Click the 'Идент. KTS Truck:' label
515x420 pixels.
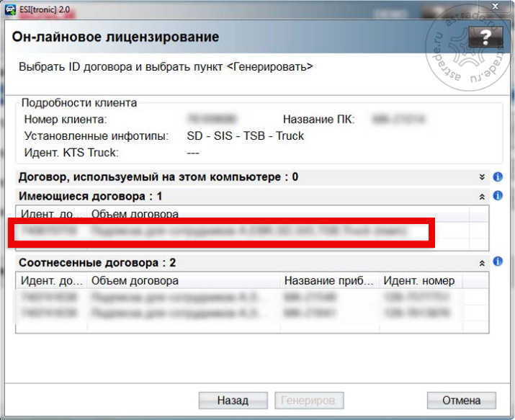[71, 153]
